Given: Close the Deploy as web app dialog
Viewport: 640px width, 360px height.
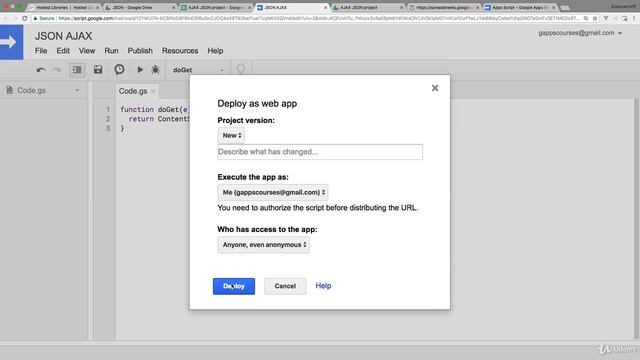Looking at the screenshot, I should [435, 88].
